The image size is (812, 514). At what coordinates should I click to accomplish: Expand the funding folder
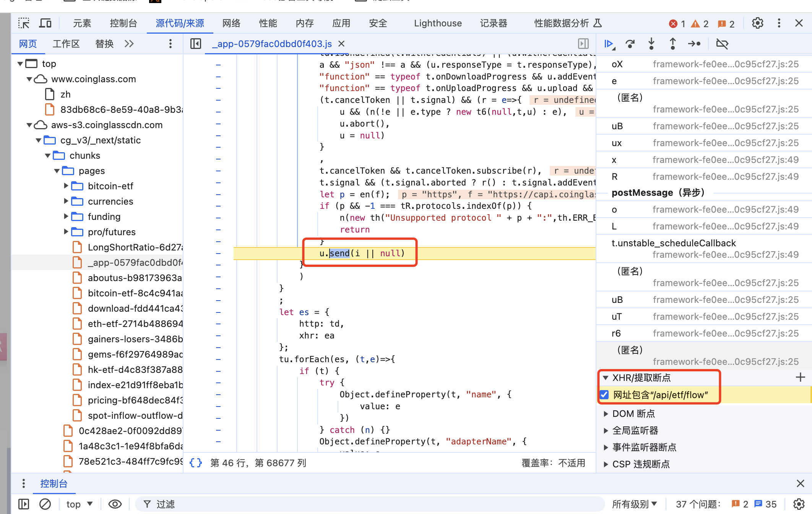click(66, 216)
